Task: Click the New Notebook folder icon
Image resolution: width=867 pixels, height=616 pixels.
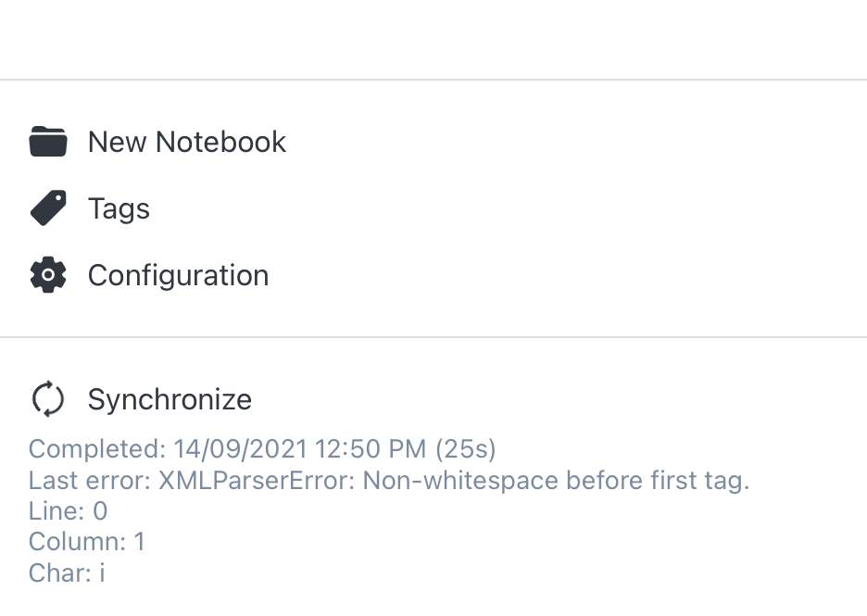Action: pos(48,141)
